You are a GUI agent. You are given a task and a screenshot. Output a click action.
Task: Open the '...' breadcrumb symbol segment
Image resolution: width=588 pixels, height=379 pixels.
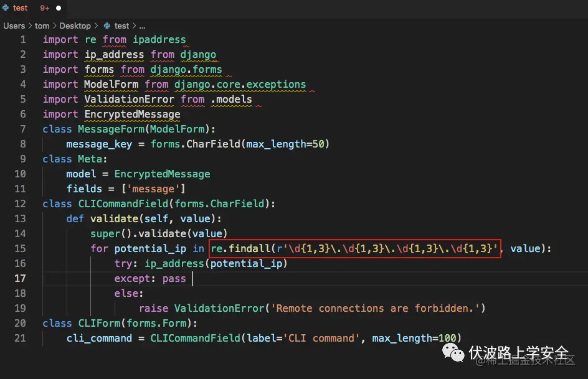142,26
